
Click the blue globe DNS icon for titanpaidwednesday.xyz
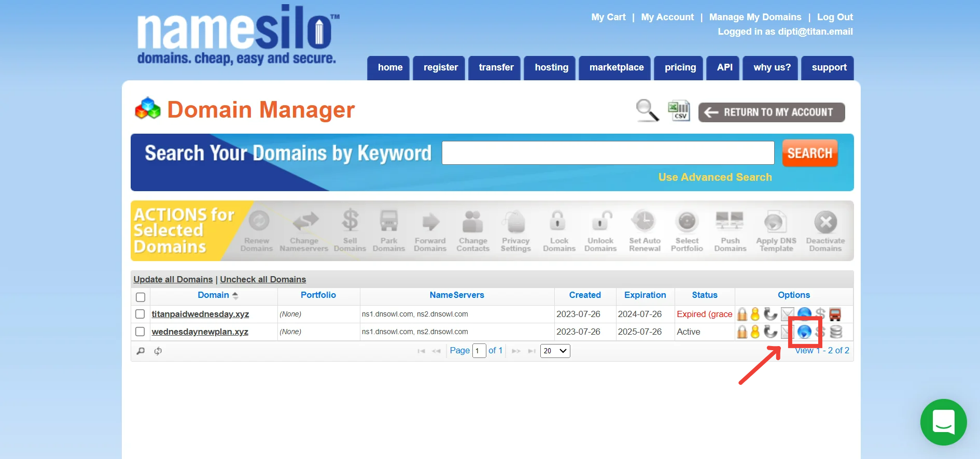[804, 314]
